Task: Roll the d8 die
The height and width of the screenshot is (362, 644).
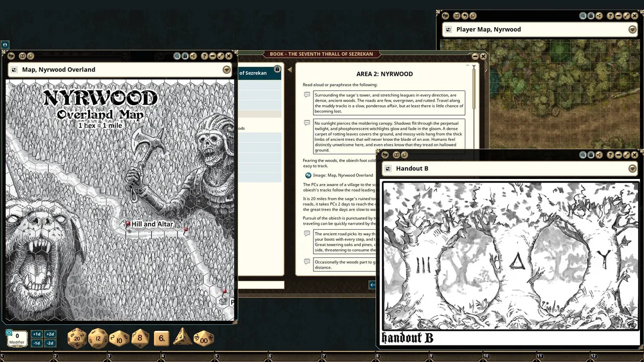Action: point(140,338)
